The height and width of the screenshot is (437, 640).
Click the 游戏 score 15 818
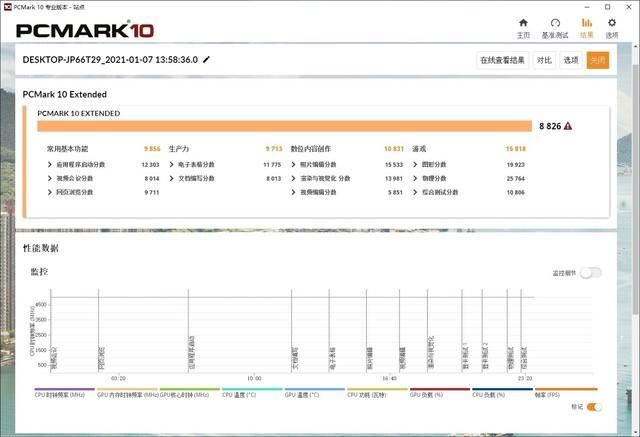[x=516, y=149]
